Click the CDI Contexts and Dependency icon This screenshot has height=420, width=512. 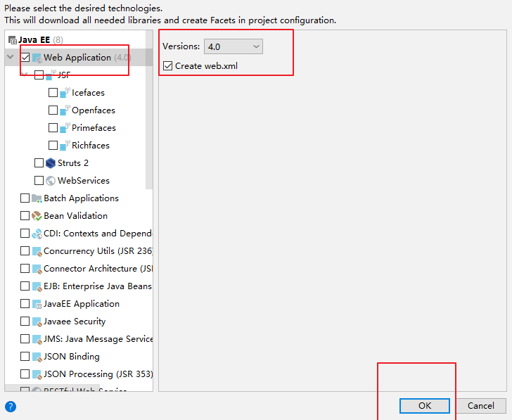[x=37, y=234]
